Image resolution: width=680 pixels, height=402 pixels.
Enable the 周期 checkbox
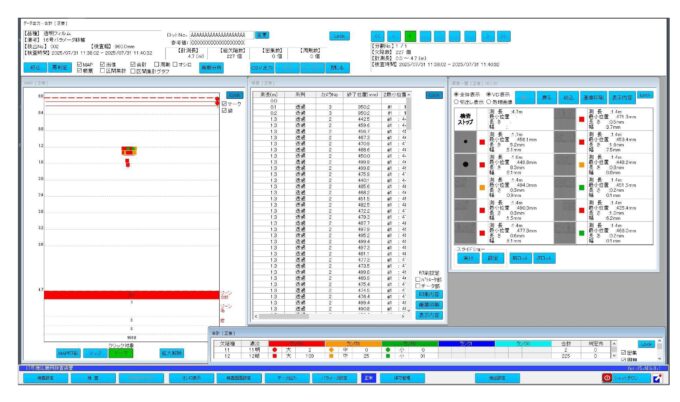point(154,64)
